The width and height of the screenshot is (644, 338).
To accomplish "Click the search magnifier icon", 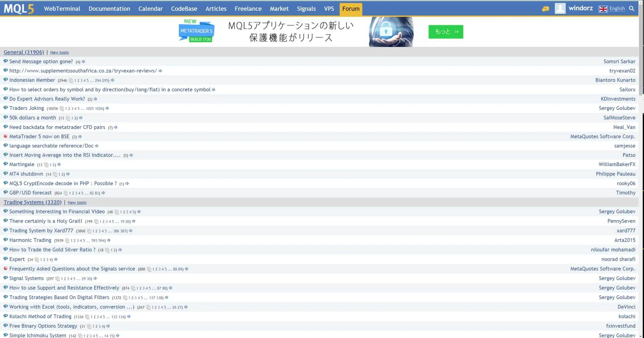I will coord(632,8).
